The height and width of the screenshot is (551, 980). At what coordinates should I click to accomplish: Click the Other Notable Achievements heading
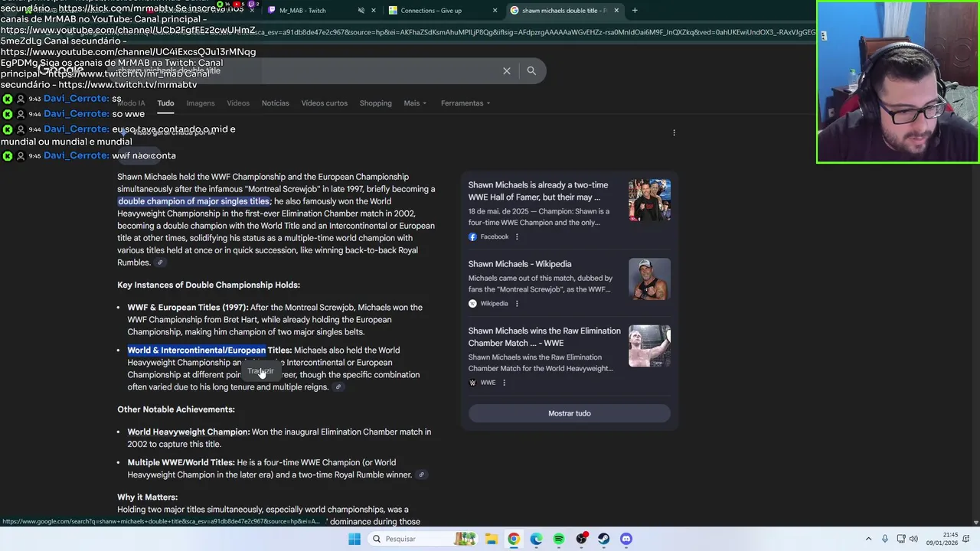[176, 409]
